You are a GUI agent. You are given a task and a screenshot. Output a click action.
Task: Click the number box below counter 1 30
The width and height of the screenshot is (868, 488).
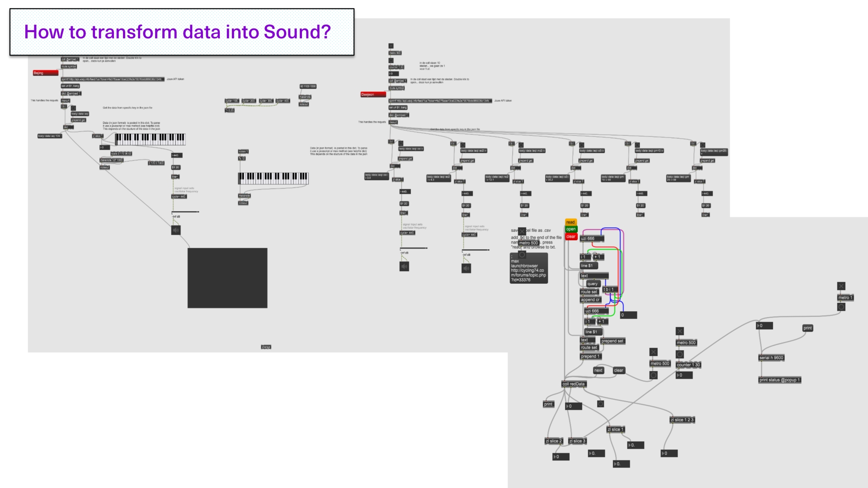click(x=684, y=375)
